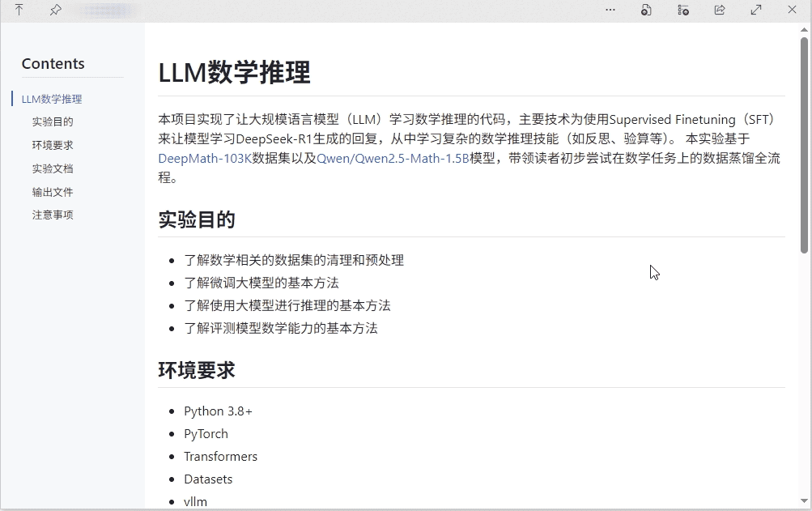The height and width of the screenshot is (511, 812).
Task: Pin the window with the pushpin icon
Action: [55, 10]
